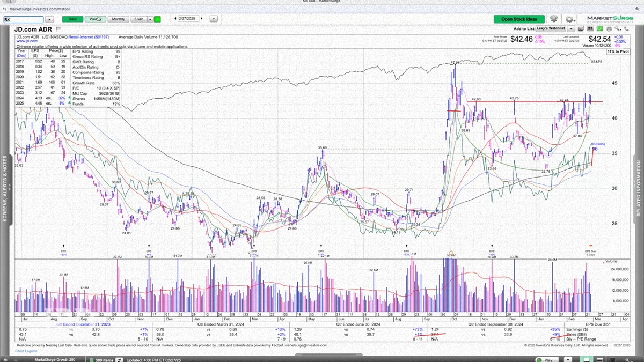
Task: Click the green chart markup icon
Action: click(600, 28)
